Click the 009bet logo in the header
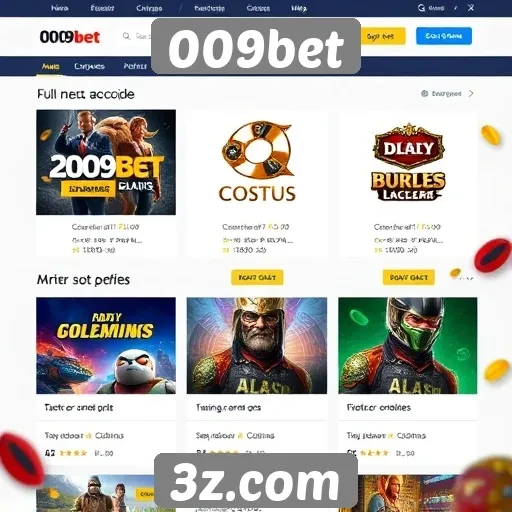Viewport: 512px width, 512px height. coord(70,37)
